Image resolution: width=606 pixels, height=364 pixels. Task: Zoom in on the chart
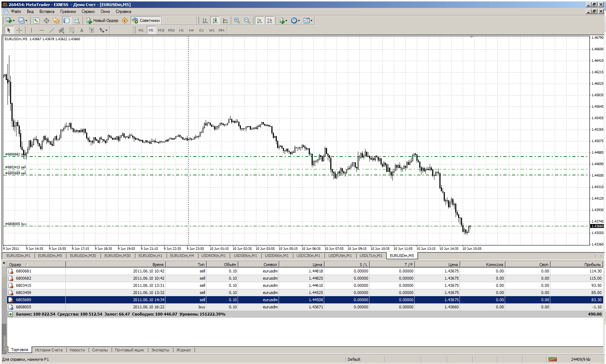pyautogui.click(x=237, y=20)
